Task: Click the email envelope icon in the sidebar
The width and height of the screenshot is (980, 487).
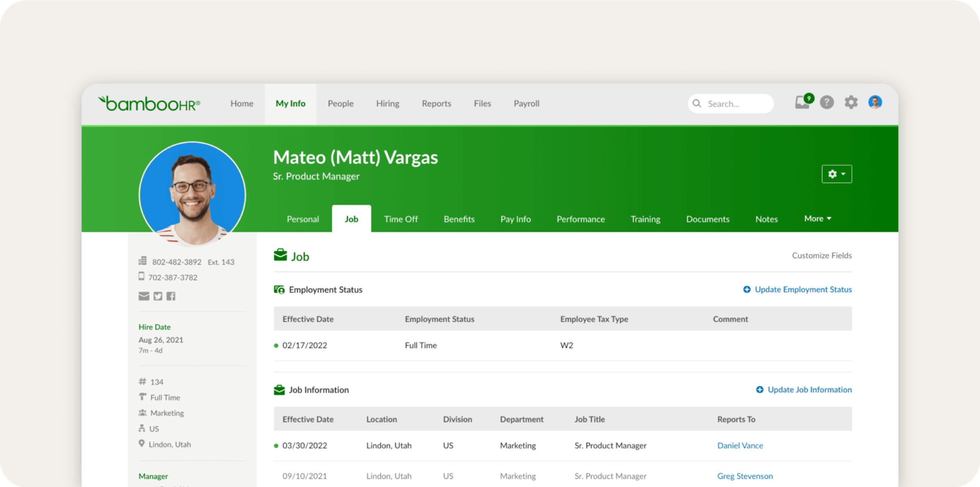Action: click(144, 296)
